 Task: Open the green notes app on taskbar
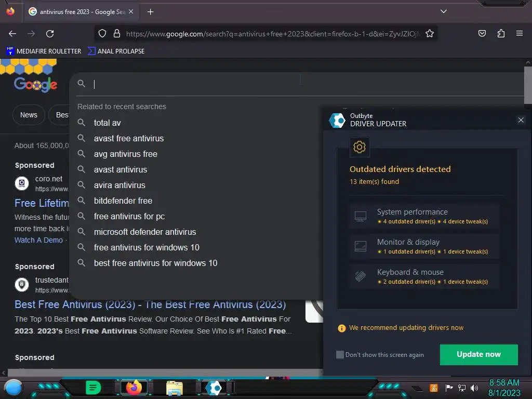93,388
